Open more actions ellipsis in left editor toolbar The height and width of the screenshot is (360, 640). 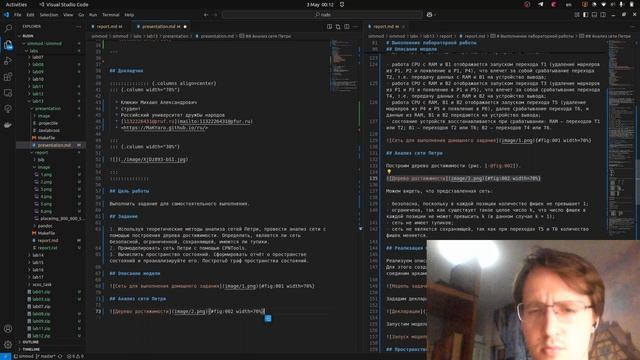[x=356, y=27]
